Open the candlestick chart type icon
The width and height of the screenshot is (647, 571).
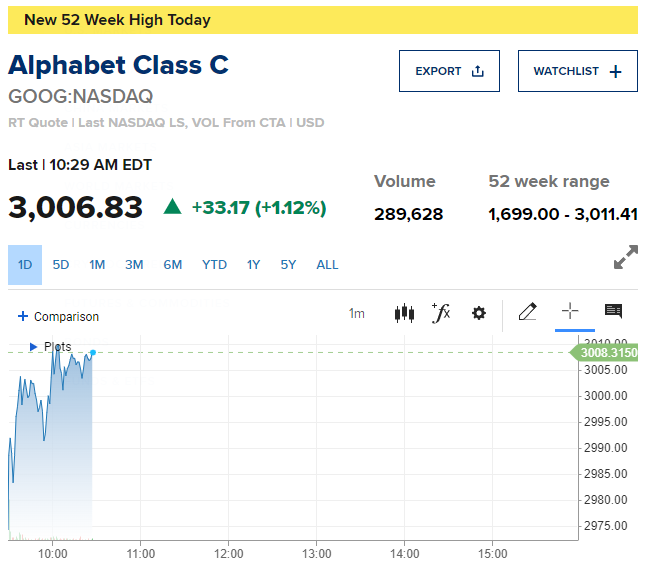(x=404, y=313)
